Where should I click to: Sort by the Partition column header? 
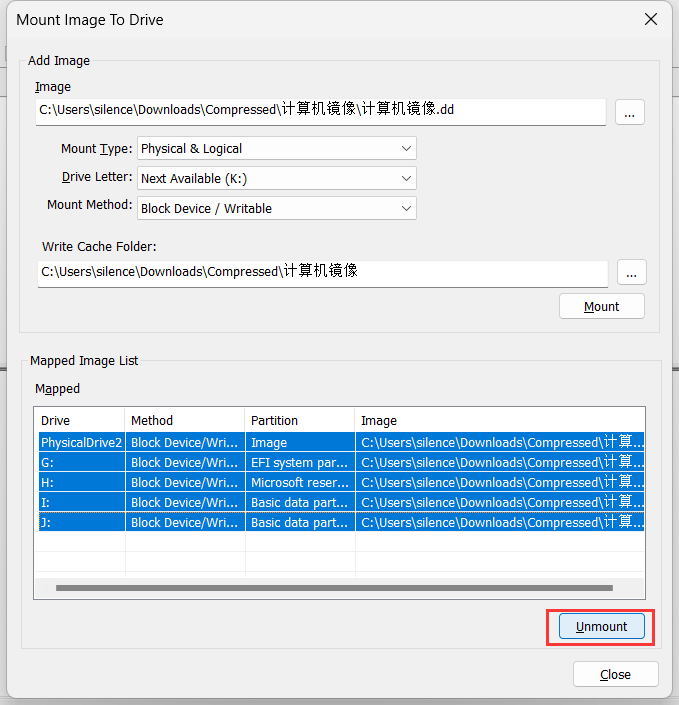(x=300, y=420)
